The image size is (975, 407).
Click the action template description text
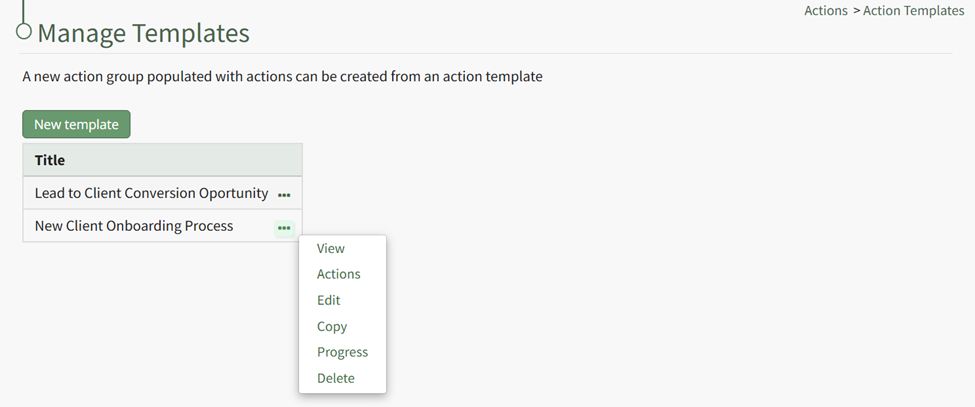[282, 76]
